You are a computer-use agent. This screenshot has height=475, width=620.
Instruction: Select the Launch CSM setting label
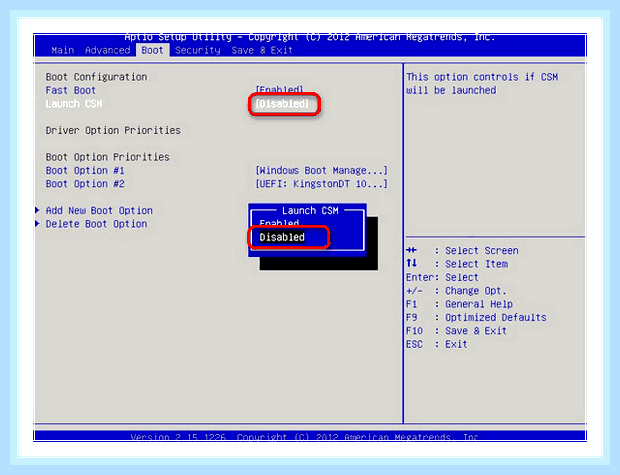pyautogui.click(x=74, y=104)
